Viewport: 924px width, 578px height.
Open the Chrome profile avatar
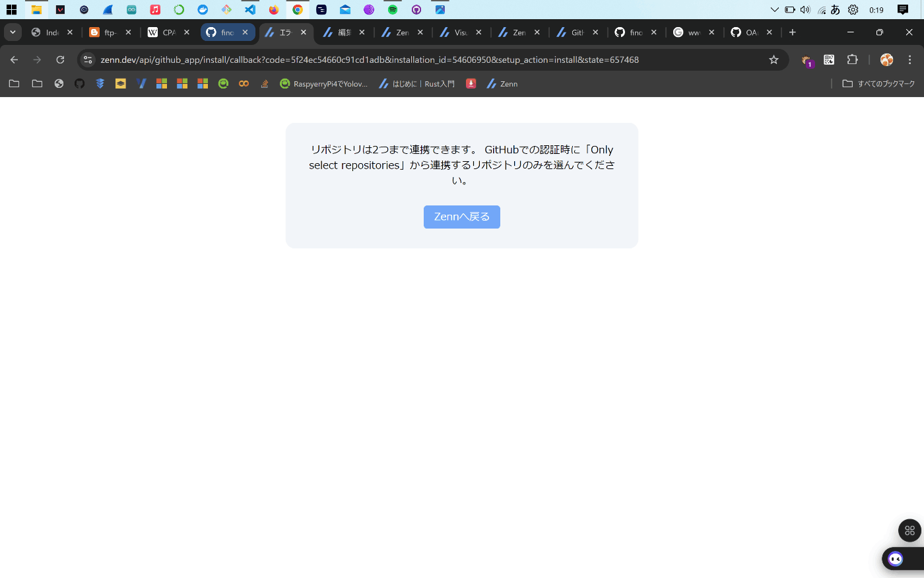[886, 59]
